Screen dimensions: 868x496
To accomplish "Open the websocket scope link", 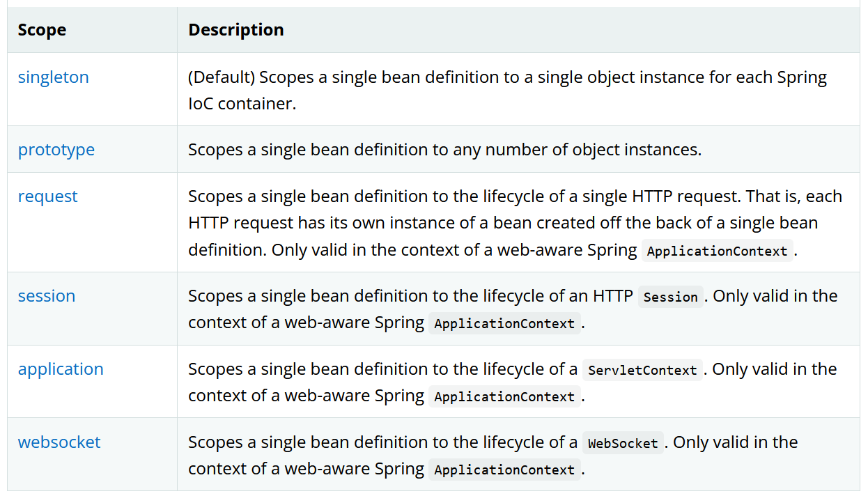I will (x=59, y=442).
